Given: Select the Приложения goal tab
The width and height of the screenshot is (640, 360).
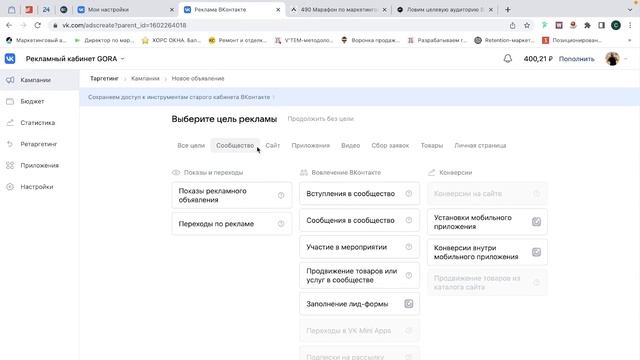Looking at the screenshot, I should click(x=311, y=145).
